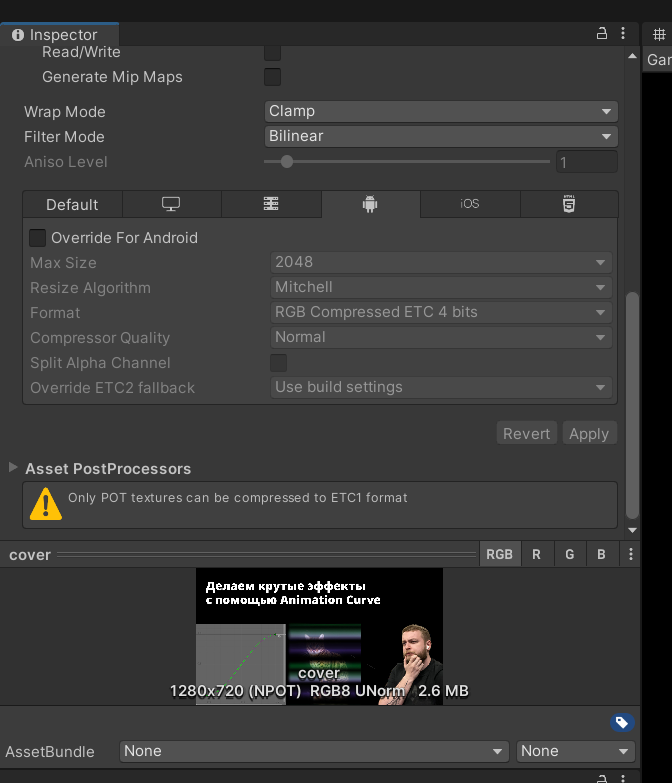This screenshot has height=783, width=672.
Task: Open the Filter Mode dropdown
Action: (441, 137)
